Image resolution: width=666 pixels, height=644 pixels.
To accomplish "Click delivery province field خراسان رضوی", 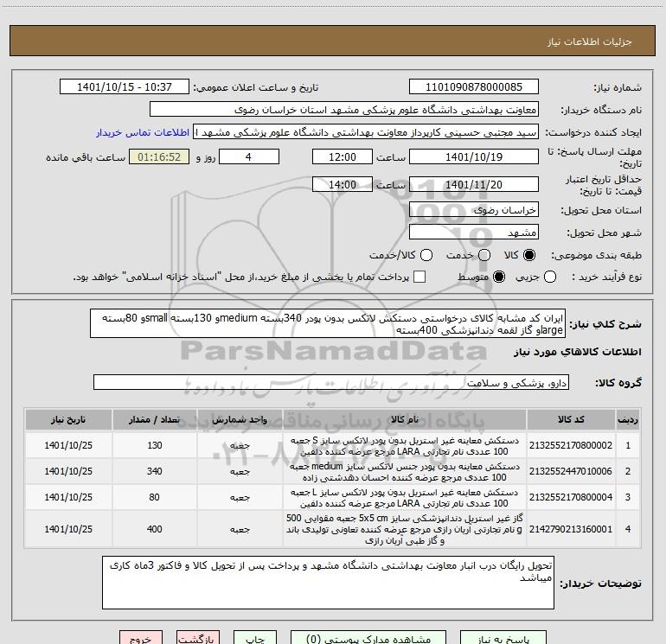I will 474,210.
